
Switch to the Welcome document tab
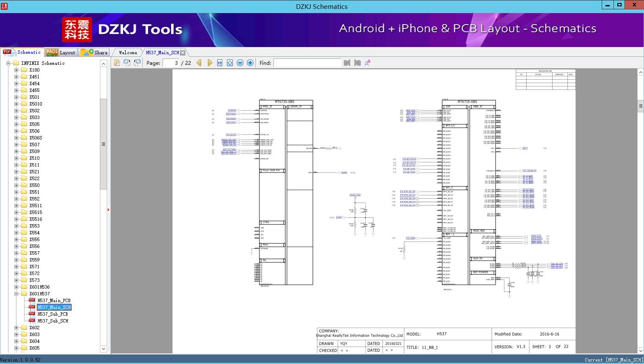(128, 53)
